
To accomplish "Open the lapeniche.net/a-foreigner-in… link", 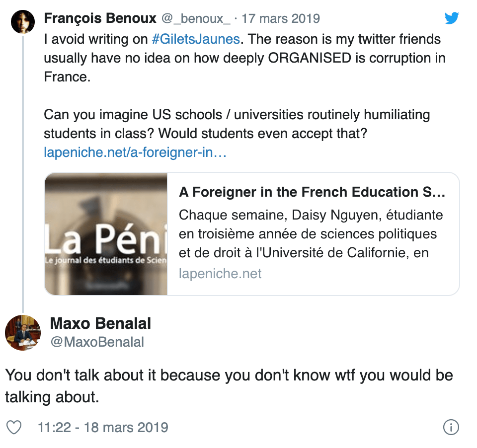I will point(135,152).
